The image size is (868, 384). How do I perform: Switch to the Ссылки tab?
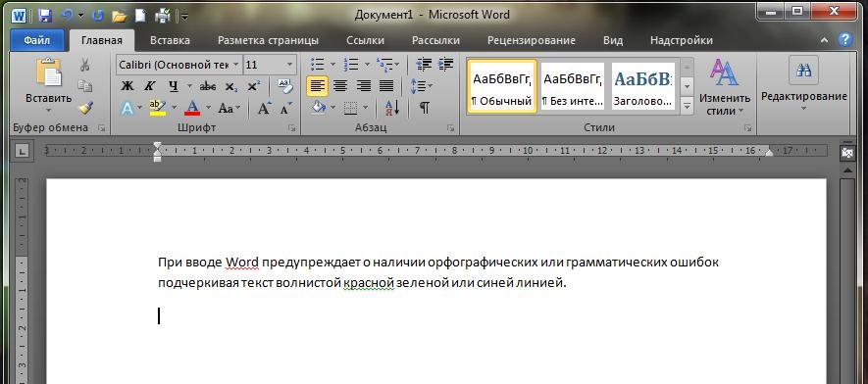366,40
